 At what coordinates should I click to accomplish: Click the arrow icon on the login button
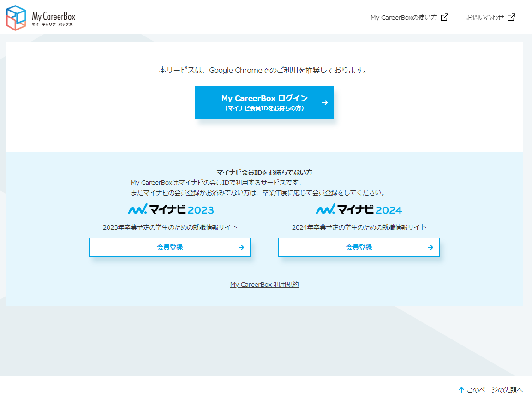pos(325,102)
